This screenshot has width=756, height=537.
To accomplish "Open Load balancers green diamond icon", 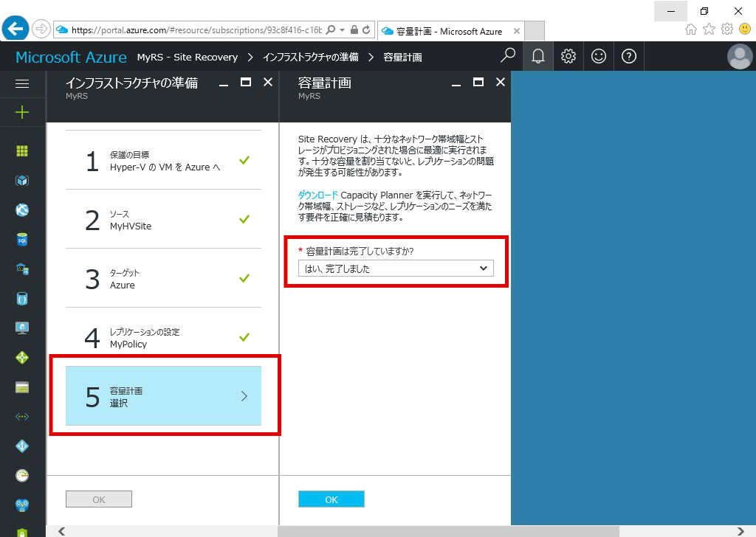I will pos(22,357).
